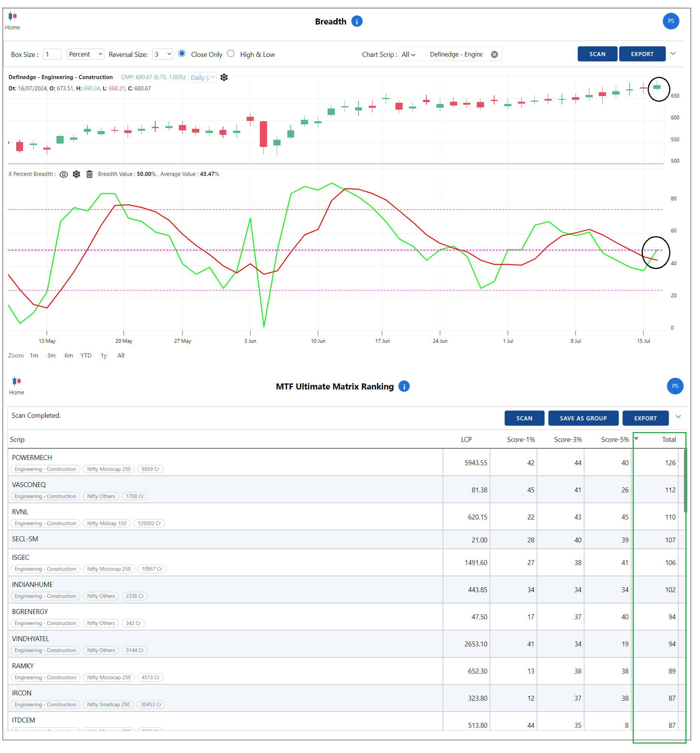Click Nifty Microcap 250 tag on ISGEC
This screenshot has width=700, height=753.
(x=109, y=569)
